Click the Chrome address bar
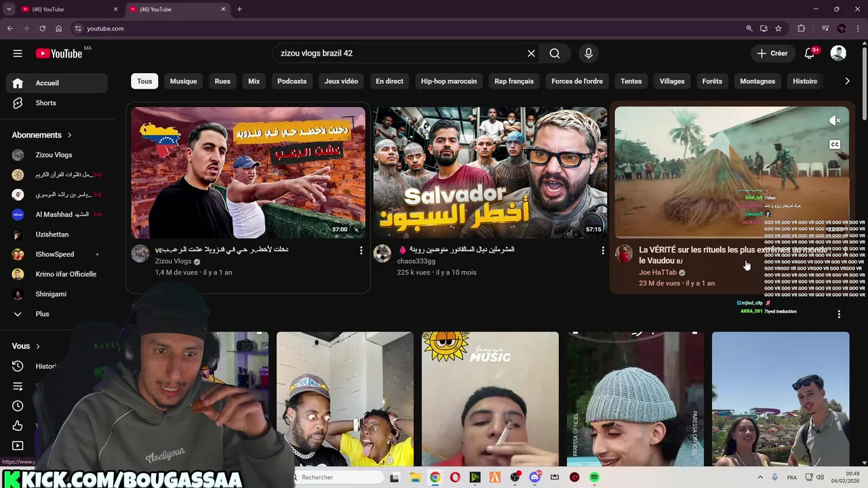 [x=407, y=28]
